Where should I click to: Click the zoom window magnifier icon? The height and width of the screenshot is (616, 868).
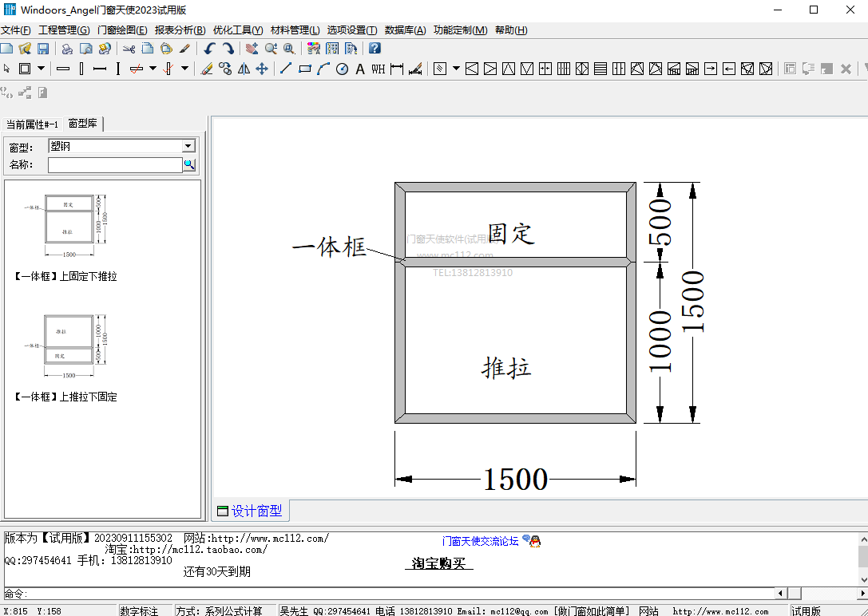(x=289, y=49)
